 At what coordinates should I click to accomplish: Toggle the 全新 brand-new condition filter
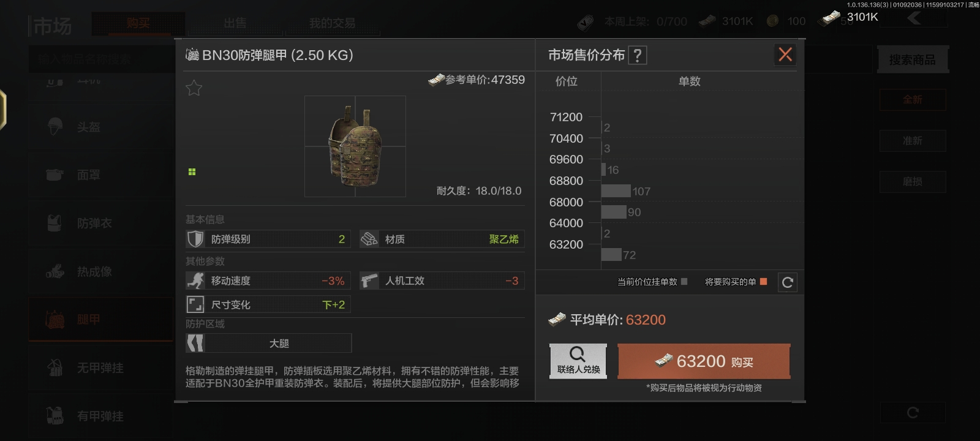(x=913, y=99)
